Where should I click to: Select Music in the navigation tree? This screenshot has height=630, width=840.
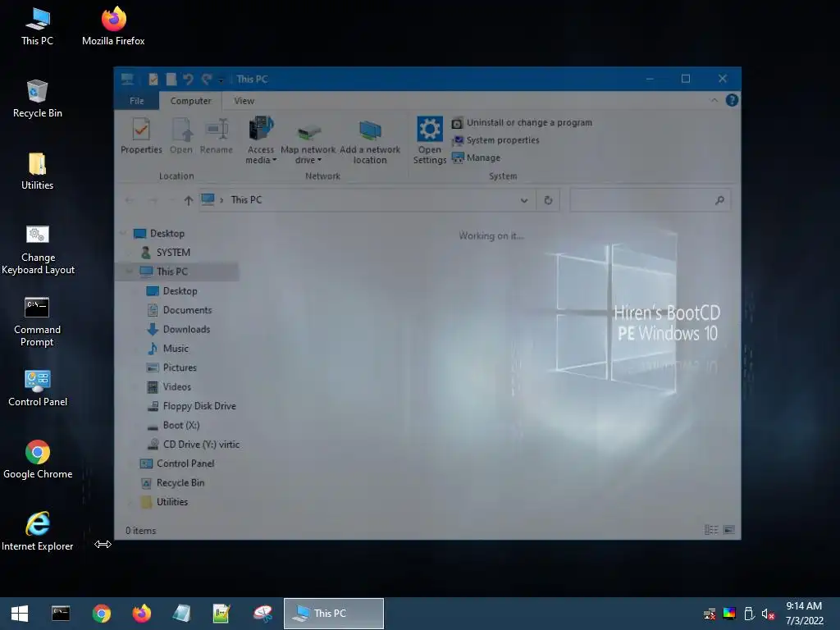click(x=176, y=349)
